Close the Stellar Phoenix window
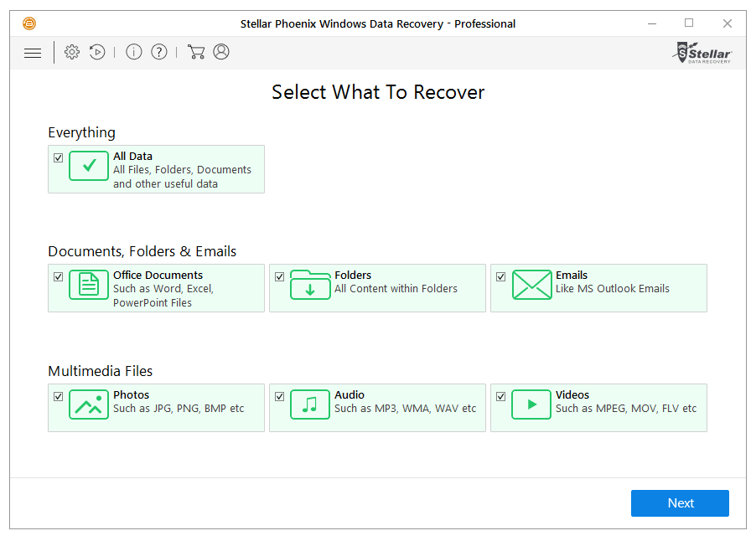Viewport: 756px width, 541px height. pos(728,23)
